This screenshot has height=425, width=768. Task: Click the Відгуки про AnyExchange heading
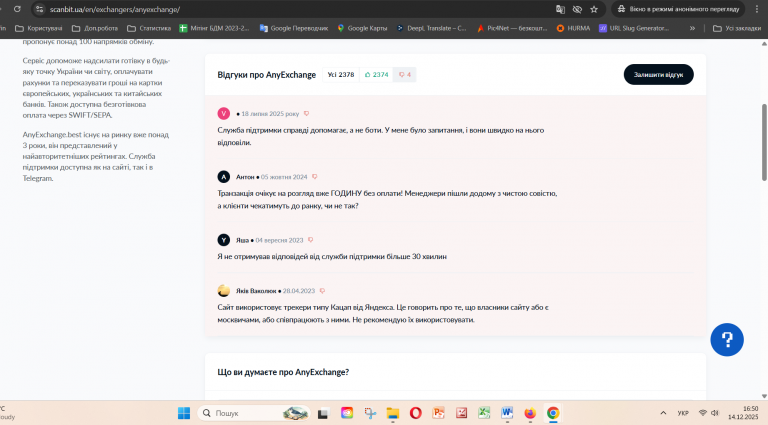tap(266, 74)
